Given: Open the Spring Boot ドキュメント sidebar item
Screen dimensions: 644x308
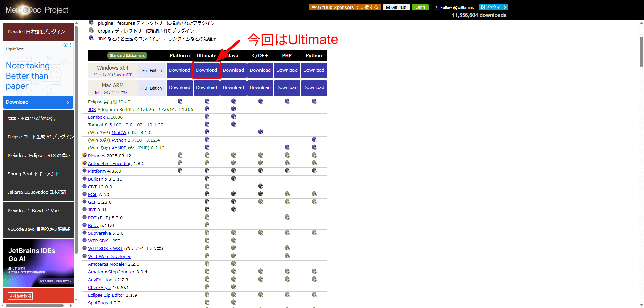Looking at the screenshot, I should (x=38, y=174).
